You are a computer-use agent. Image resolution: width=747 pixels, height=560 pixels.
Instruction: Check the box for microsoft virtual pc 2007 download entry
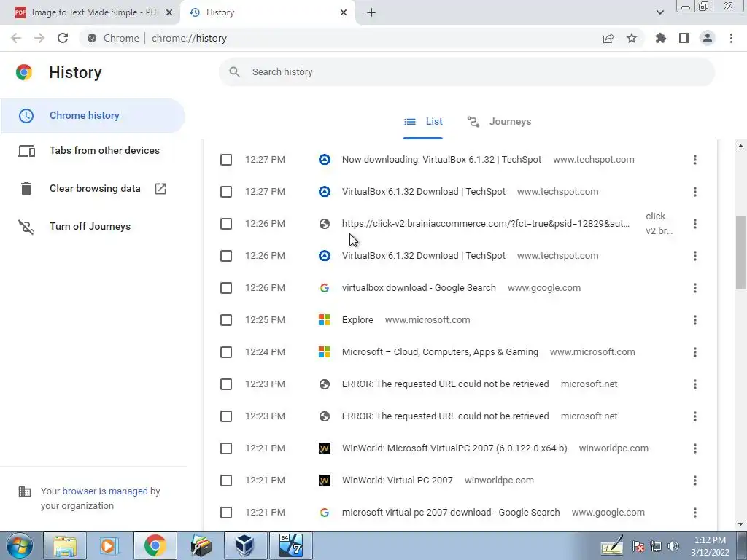pyautogui.click(x=226, y=513)
